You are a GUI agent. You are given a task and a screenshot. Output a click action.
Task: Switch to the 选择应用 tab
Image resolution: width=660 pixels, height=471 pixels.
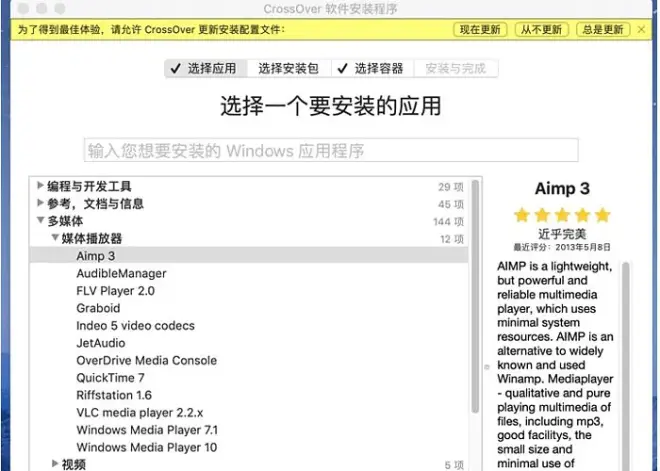pyautogui.click(x=205, y=68)
